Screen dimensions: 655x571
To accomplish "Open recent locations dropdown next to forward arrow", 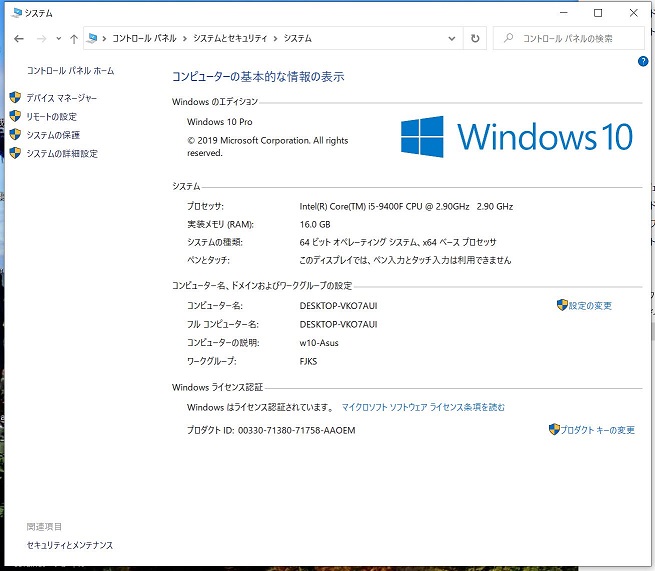I will (58, 39).
